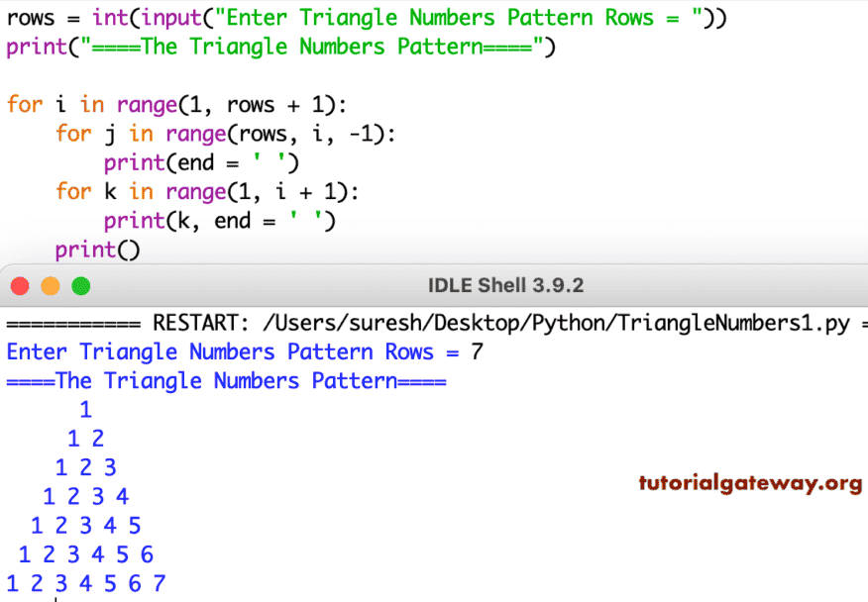
Task: Click the IDLE Shell 3.9.2 title bar
Action: [x=505, y=284]
